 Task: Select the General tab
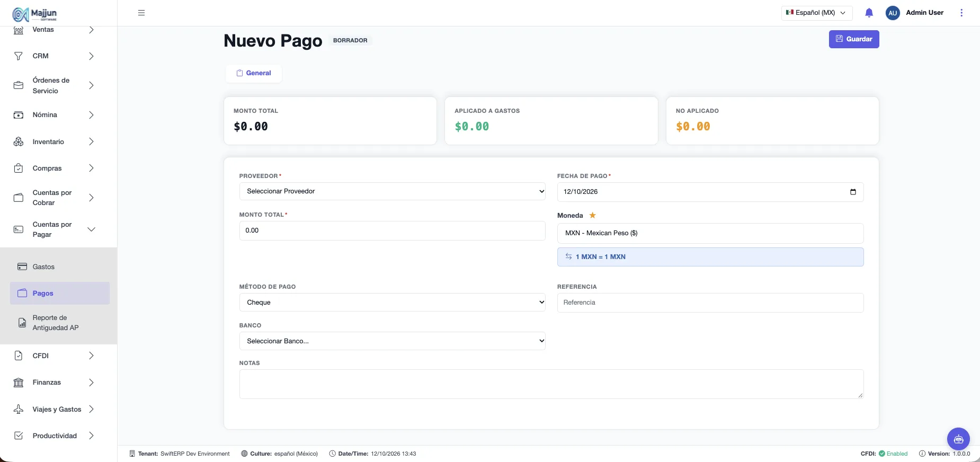[x=253, y=73]
